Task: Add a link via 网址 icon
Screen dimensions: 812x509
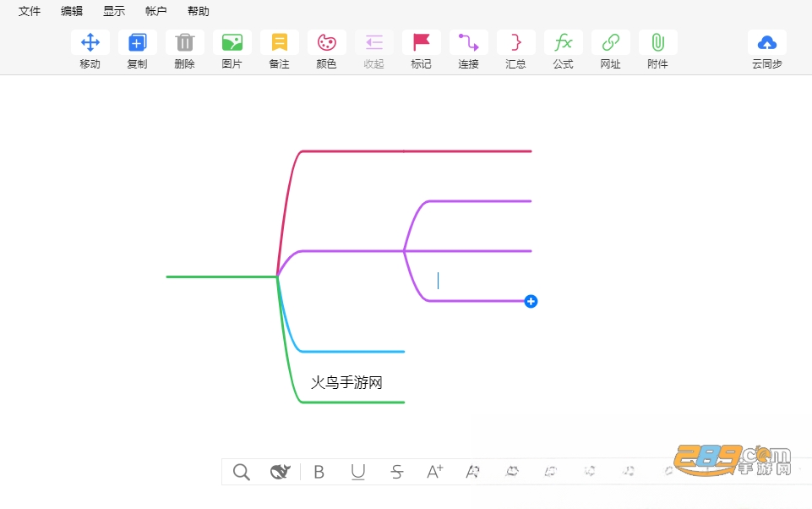Action: (x=611, y=42)
